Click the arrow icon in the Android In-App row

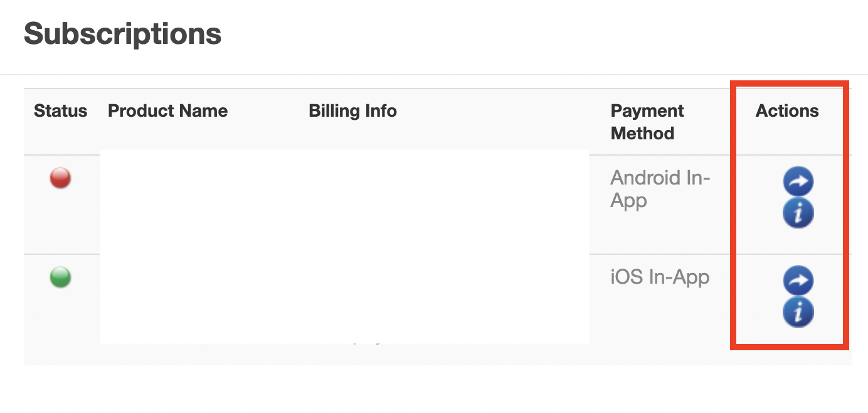point(798,182)
